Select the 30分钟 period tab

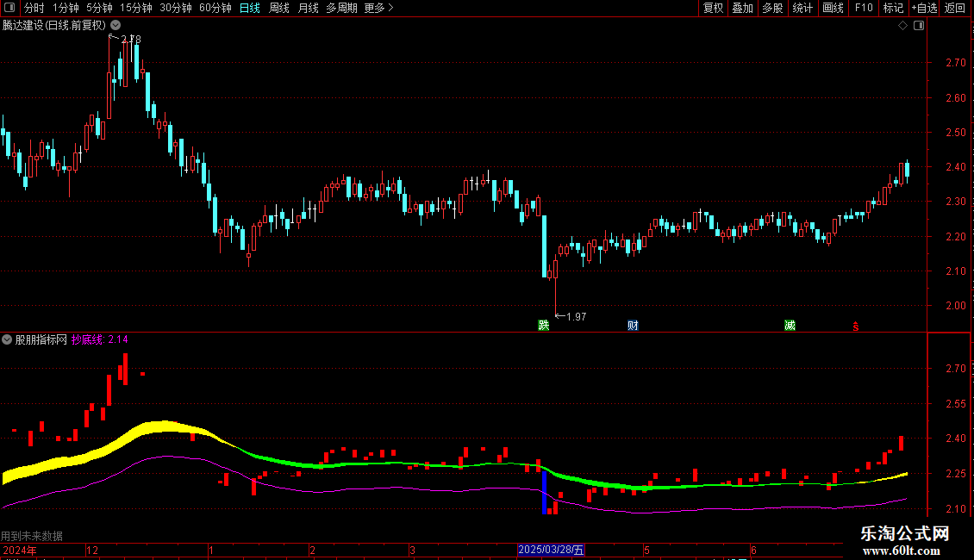[175, 8]
